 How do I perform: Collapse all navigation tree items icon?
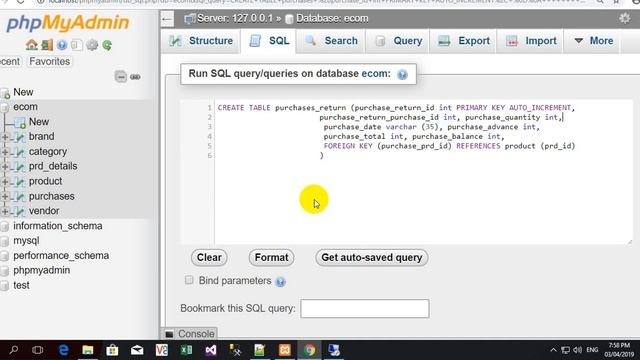[x=120, y=76]
